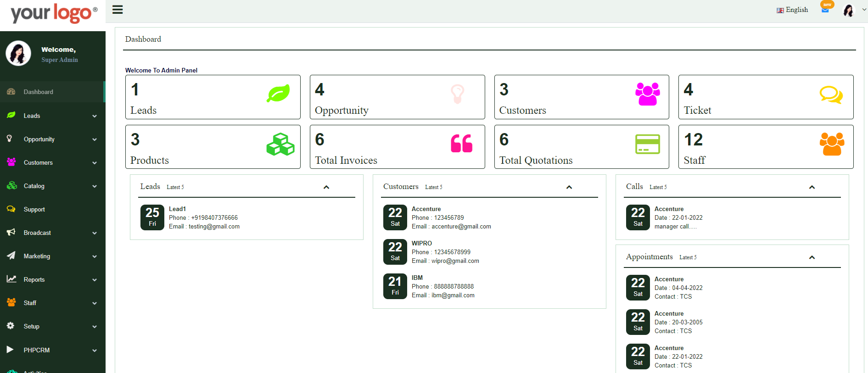The width and height of the screenshot is (868, 373).
Task: Click the sidebar Marketing paper plane icon
Action: pos(11,256)
